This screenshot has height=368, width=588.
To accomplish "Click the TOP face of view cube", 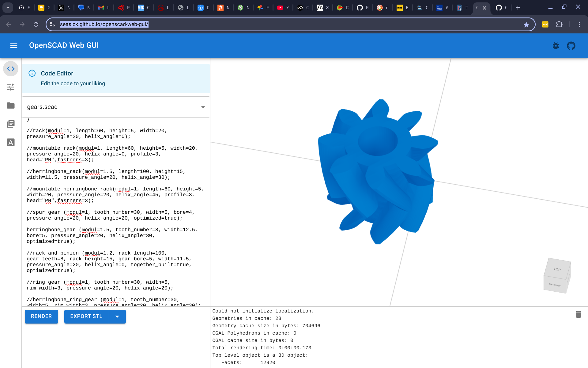I will (557, 269).
